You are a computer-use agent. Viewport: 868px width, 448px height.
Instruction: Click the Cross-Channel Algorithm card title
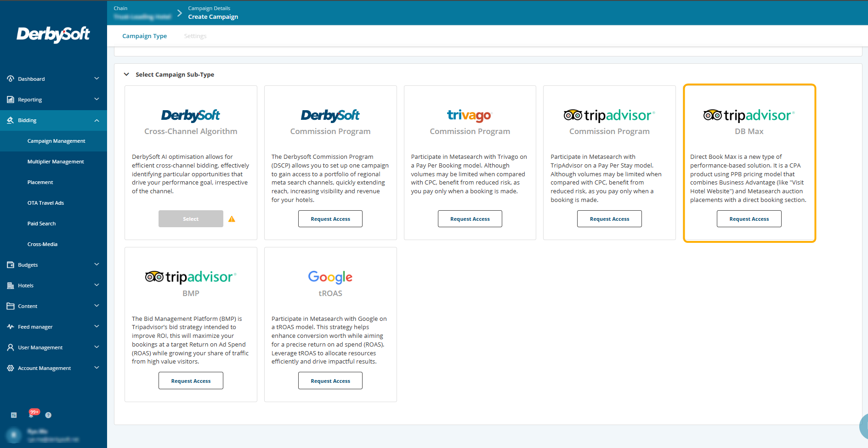point(191,131)
